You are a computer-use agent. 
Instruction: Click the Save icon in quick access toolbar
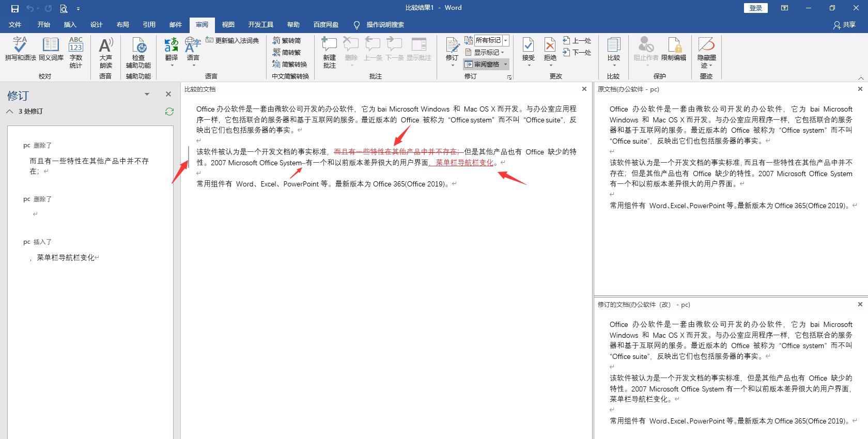15,8
